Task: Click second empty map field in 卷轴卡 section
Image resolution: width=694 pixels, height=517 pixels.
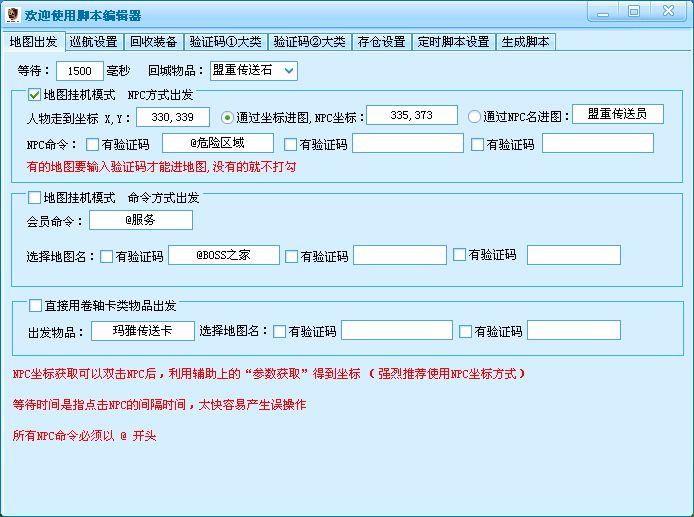Action: (x=574, y=330)
